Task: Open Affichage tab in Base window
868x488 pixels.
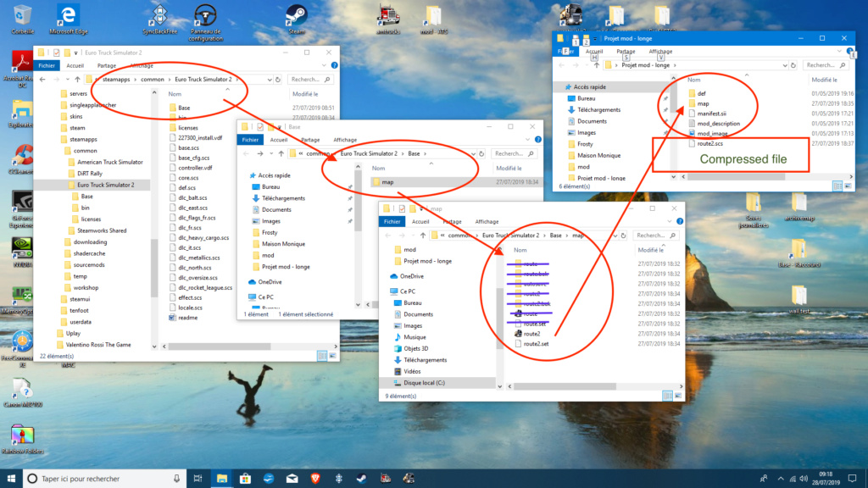Action: (x=345, y=140)
